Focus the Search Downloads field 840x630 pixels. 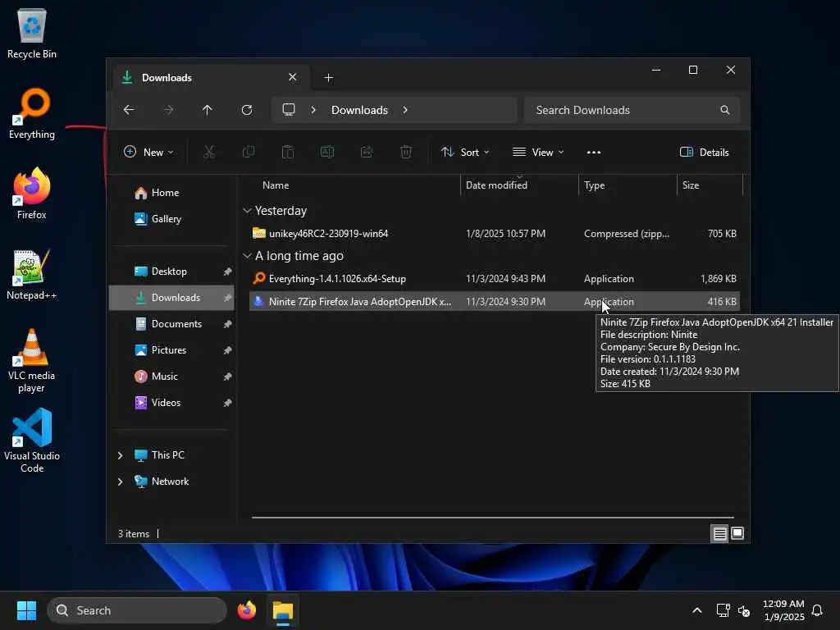pos(632,110)
